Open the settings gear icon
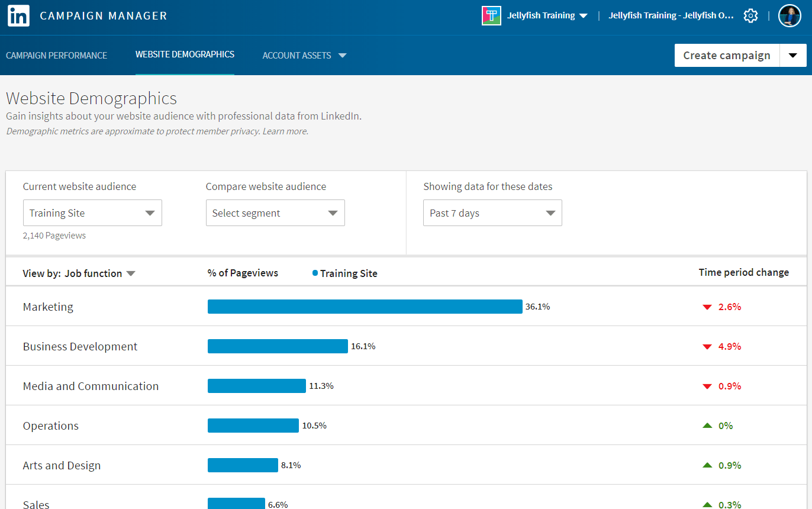The image size is (812, 509). [750, 16]
